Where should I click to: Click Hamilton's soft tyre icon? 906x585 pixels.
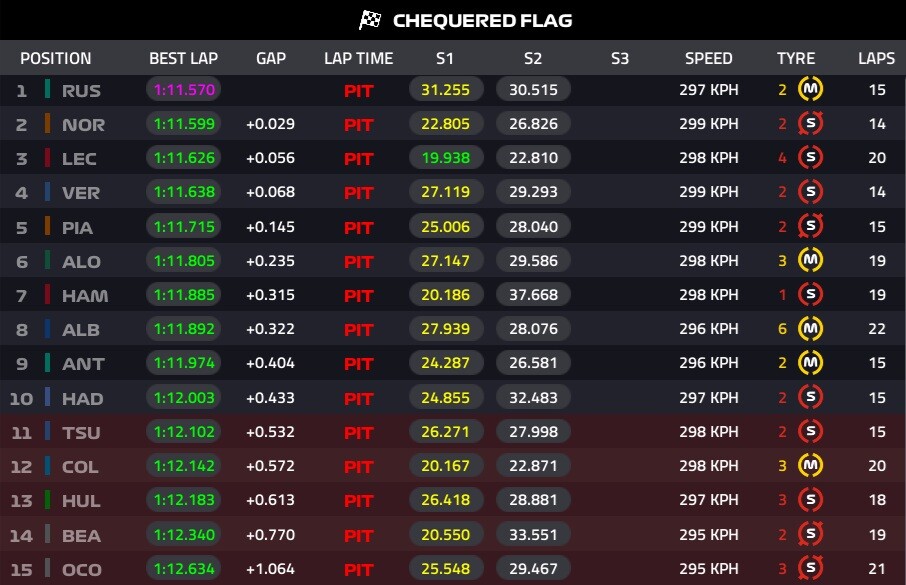pos(810,295)
